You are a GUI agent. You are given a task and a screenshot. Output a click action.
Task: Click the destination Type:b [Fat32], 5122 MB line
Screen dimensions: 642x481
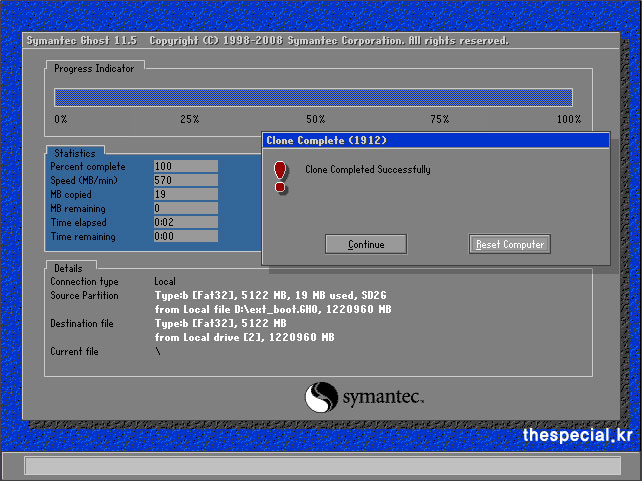[x=220, y=323]
